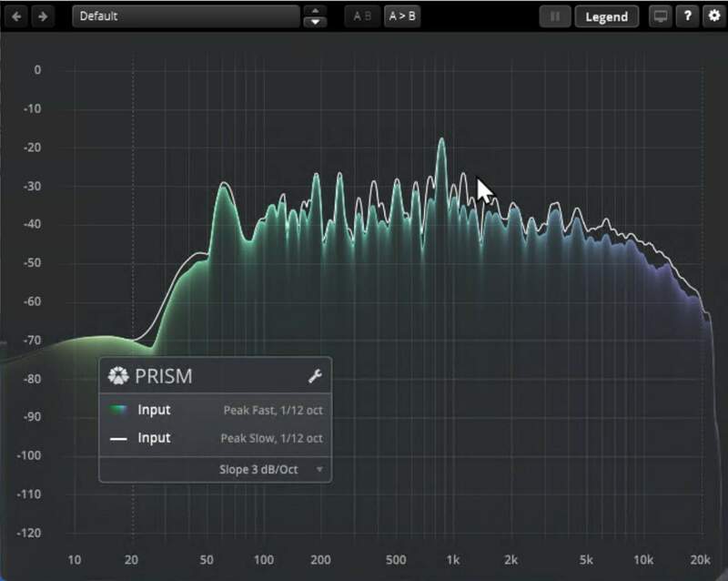Click the tallest spectrum peak near 1k
The width and height of the screenshot is (728, 581).
coord(441,141)
